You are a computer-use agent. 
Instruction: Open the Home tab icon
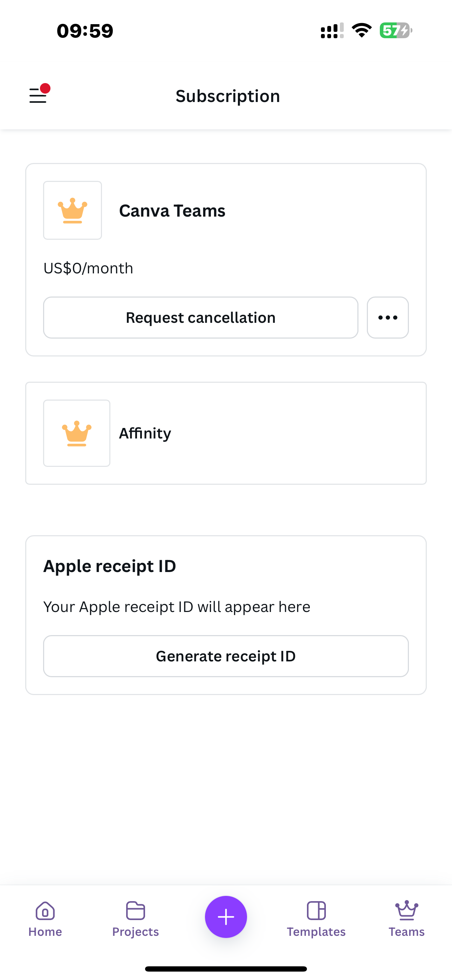[45, 911]
